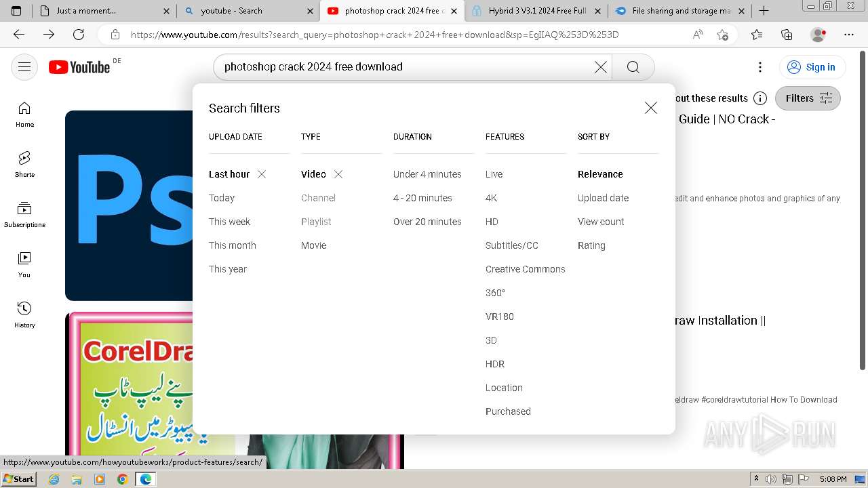Open the Windows Start menu
Image resolution: width=868 pixels, height=488 pixels.
(18, 479)
